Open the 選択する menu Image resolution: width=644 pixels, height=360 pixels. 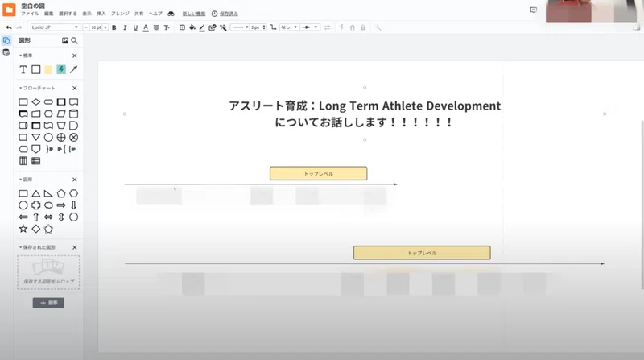68,14
